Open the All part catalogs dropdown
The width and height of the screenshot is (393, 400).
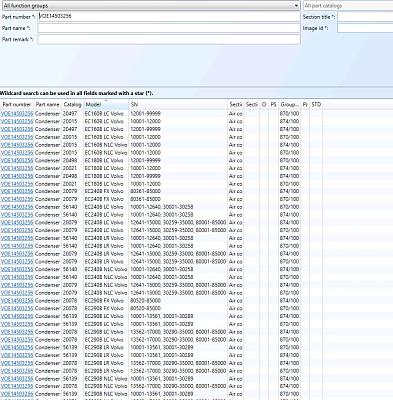[348, 5]
